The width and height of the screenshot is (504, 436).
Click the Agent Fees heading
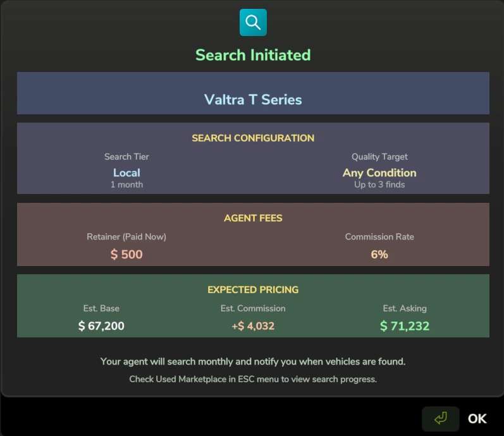(253, 218)
